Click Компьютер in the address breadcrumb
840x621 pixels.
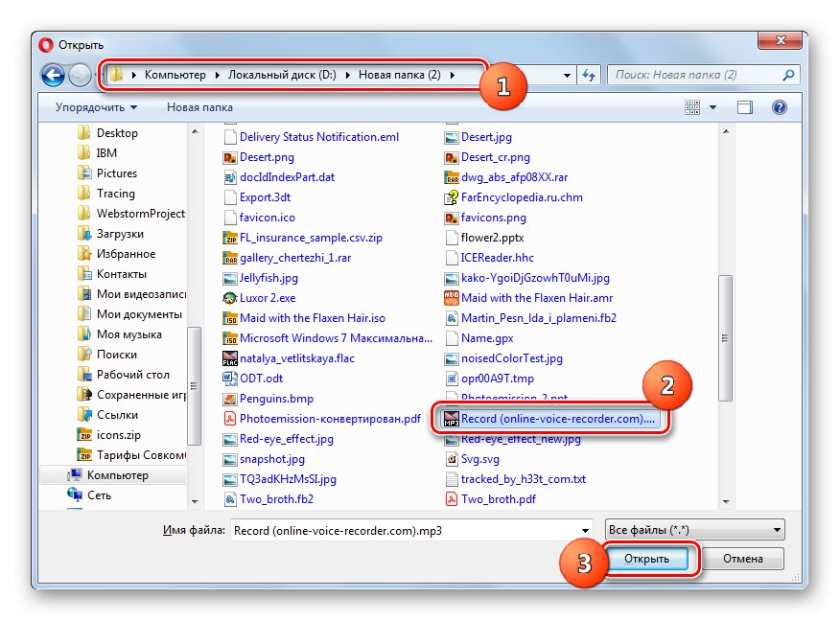(x=175, y=75)
